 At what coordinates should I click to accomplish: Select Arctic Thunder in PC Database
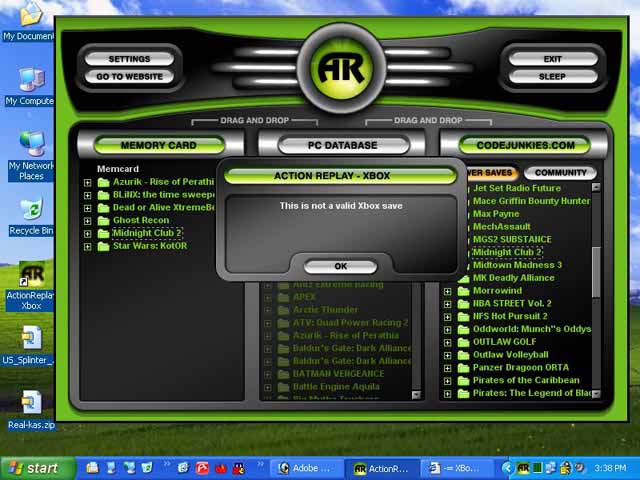pyautogui.click(x=325, y=310)
